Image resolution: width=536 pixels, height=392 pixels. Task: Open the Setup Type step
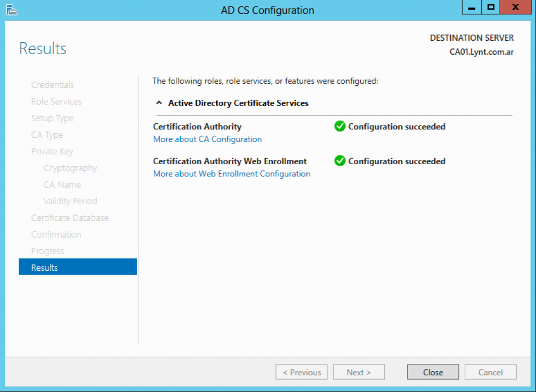[53, 118]
